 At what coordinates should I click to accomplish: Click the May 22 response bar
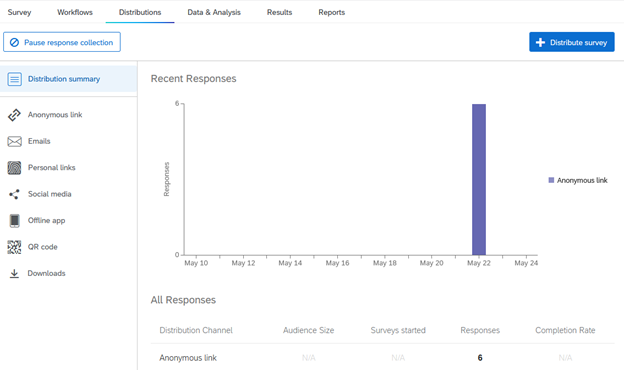[479, 179]
